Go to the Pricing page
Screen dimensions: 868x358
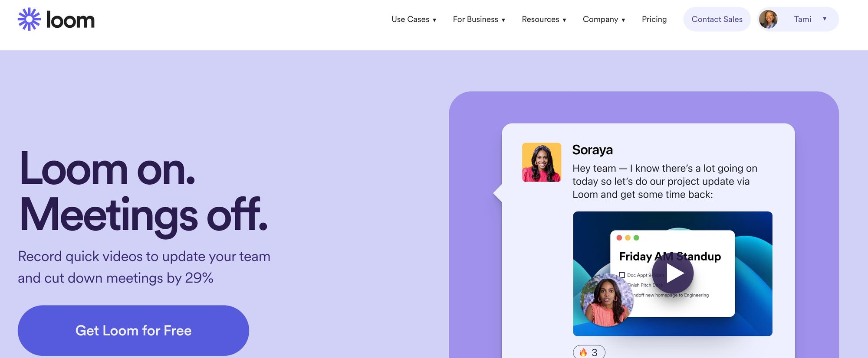[654, 19]
